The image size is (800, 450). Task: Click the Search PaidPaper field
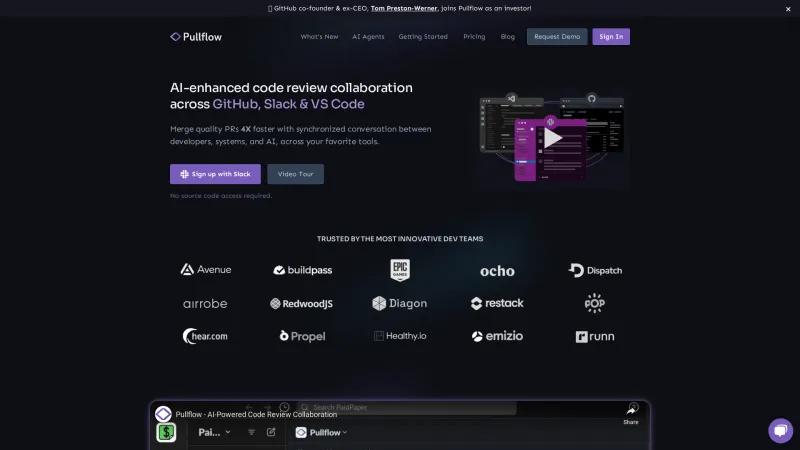(407, 407)
